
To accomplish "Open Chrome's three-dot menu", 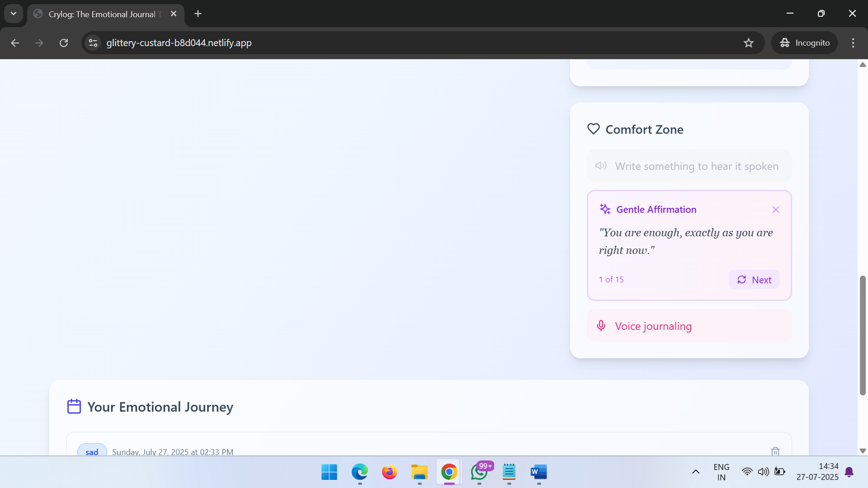I will click(x=853, y=43).
